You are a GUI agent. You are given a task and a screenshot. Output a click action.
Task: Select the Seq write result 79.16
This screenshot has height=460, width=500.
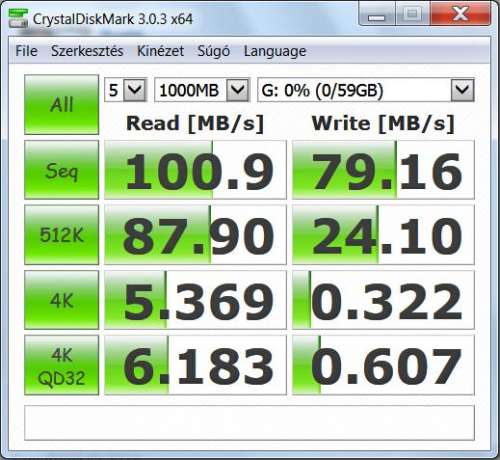coord(383,170)
